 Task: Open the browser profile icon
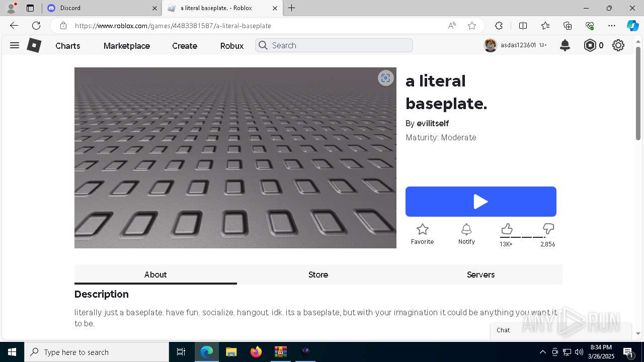pyautogui.click(x=11, y=8)
